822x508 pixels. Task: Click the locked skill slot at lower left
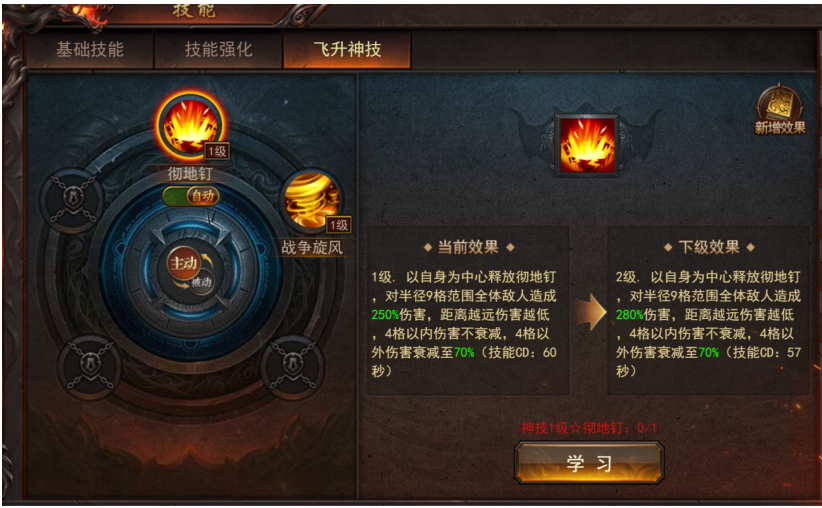(x=90, y=365)
